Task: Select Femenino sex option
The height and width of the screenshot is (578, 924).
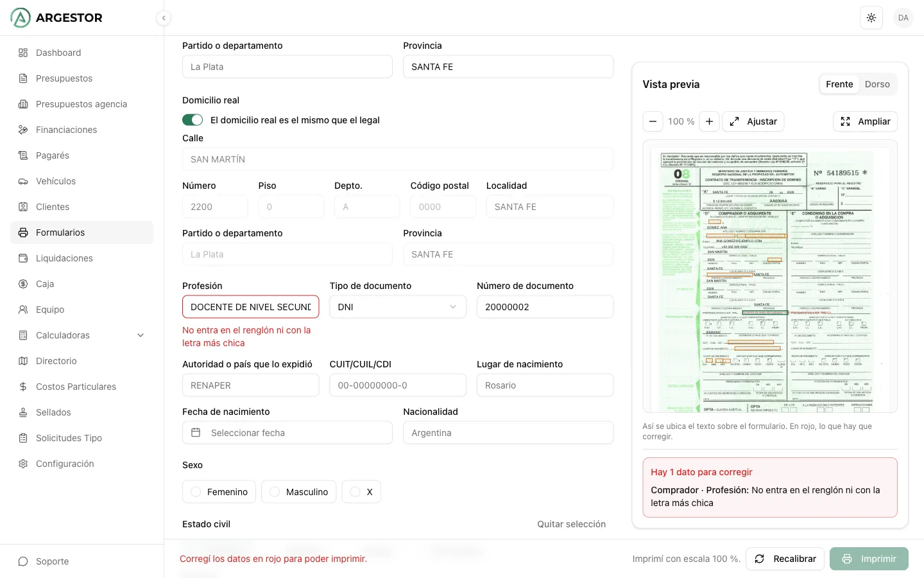Action: 219,492
